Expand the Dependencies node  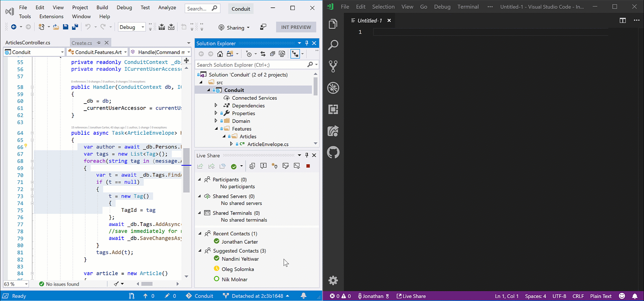(216, 105)
